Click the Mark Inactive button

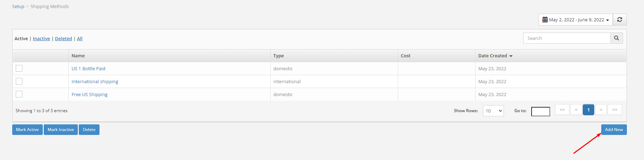point(61,130)
